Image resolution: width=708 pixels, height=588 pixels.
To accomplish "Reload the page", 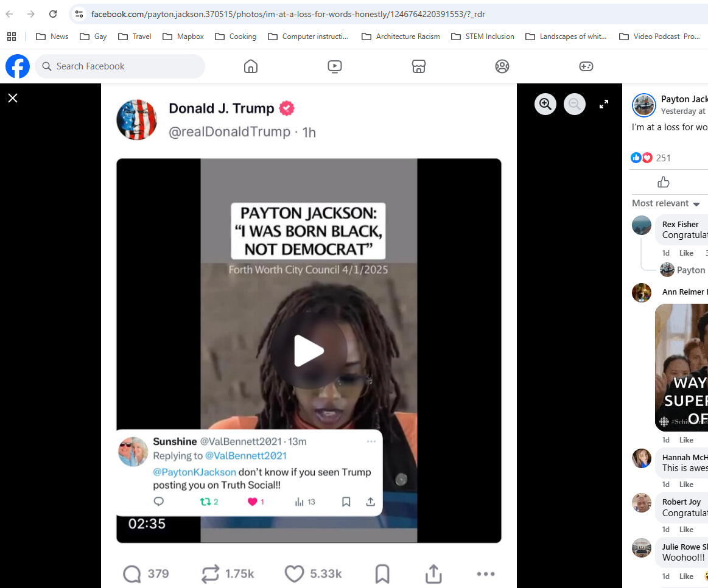I will (53, 14).
